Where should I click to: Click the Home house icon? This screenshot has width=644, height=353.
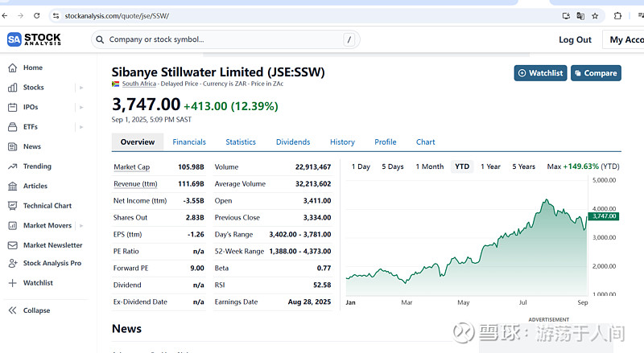pos(13,68)
